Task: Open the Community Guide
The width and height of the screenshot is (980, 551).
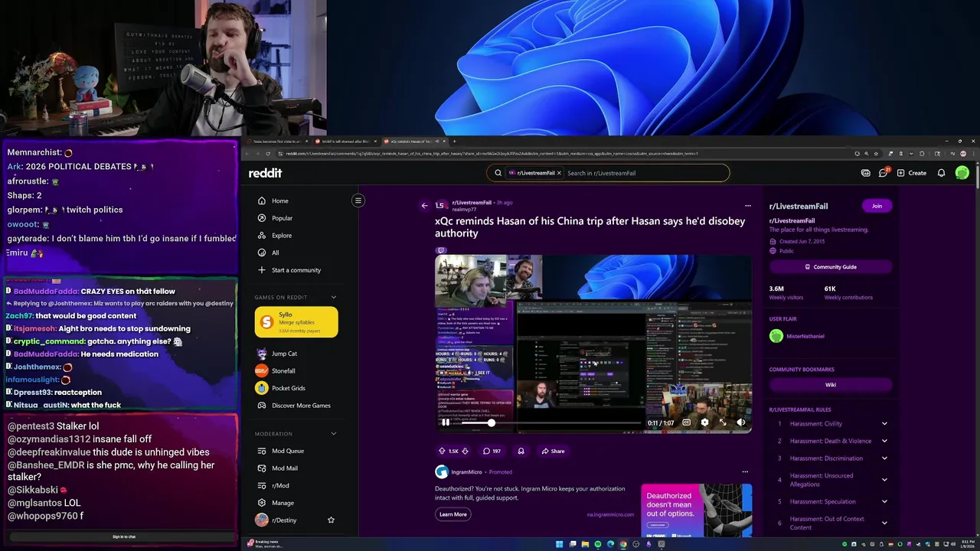Action: point(831,267)
